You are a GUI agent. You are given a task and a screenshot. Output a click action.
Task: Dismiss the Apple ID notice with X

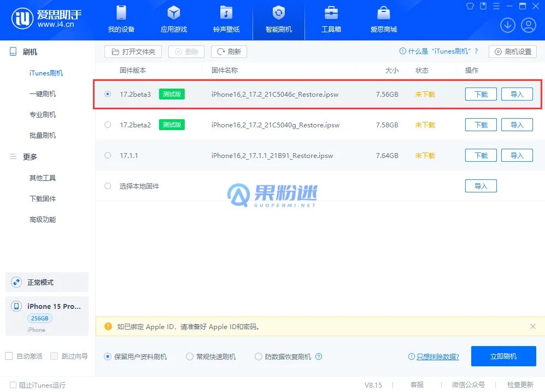point(533,326)
